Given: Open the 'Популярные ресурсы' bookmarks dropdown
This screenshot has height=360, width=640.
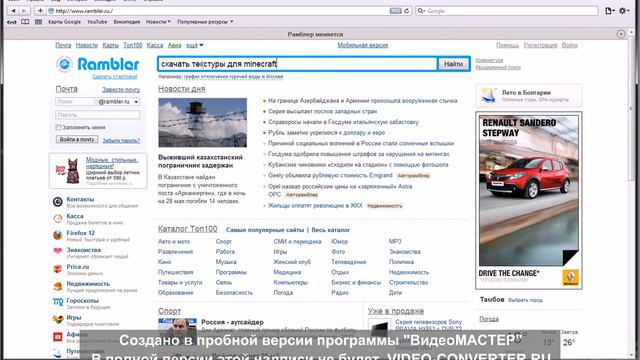Looking at the screenshot, I should (205, 22).
